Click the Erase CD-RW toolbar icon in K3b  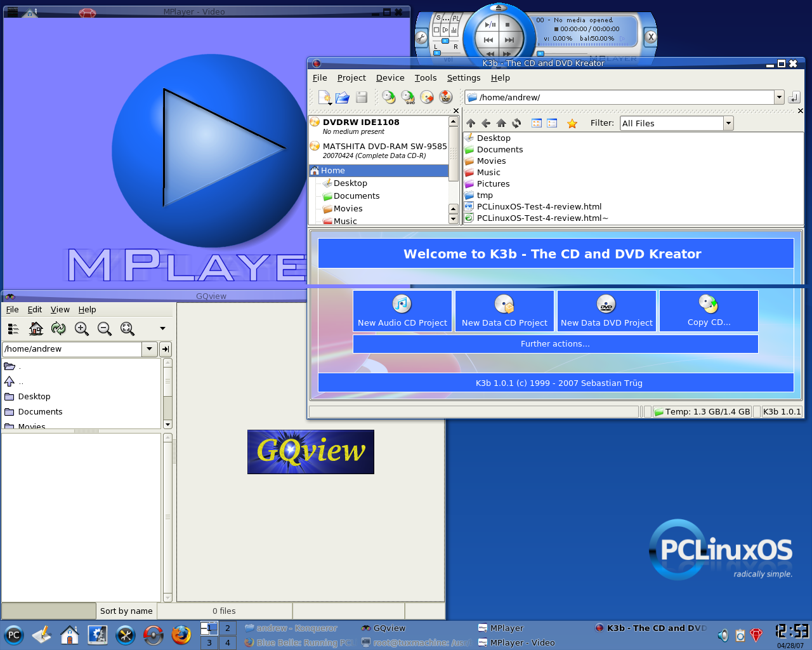point(427,96)
